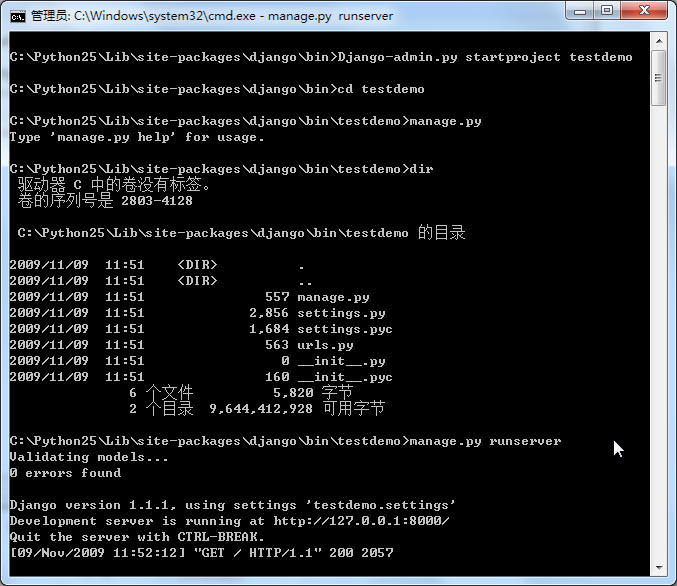Click urls.py in the directory listing
677x586 pixels.
[325, 345]
